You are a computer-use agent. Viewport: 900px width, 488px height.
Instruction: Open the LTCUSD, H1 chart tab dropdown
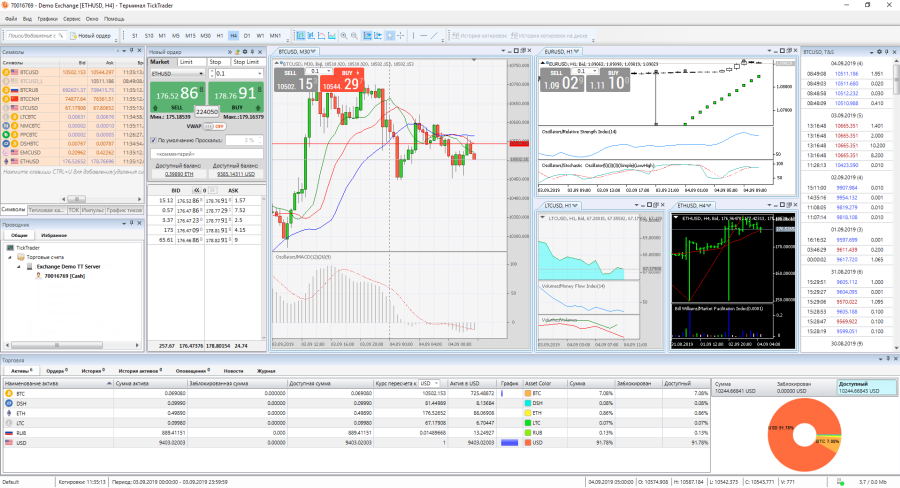click(x=575, y=206)
